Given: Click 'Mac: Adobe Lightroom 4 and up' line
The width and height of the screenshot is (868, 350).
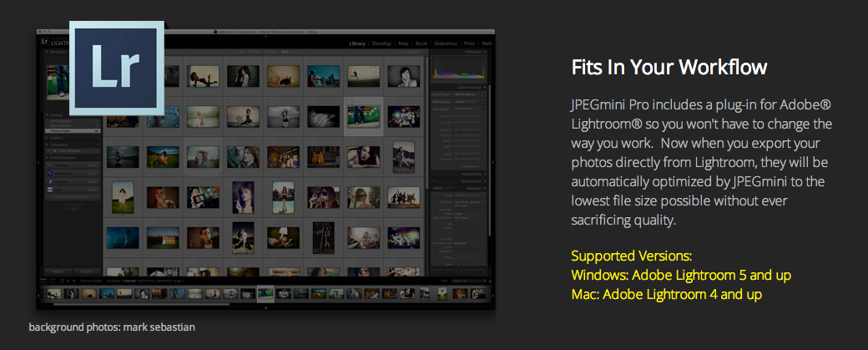Looking at the screenshot, I should coord(667,294).
